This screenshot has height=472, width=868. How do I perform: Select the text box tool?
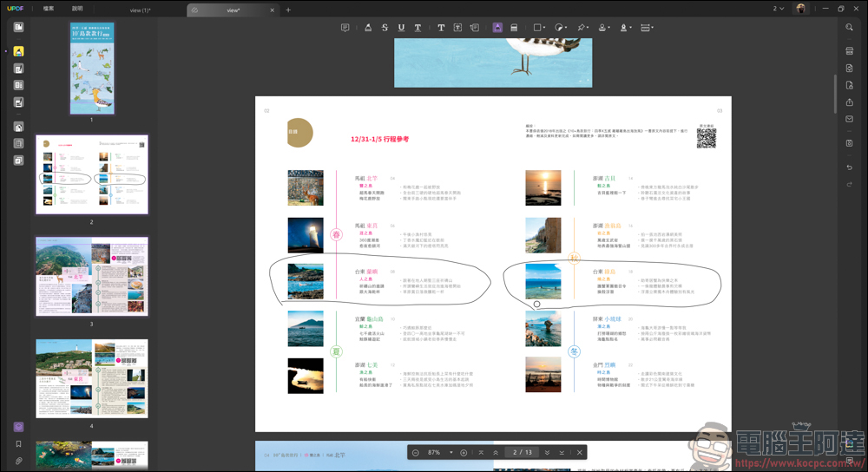click(457, 28)
